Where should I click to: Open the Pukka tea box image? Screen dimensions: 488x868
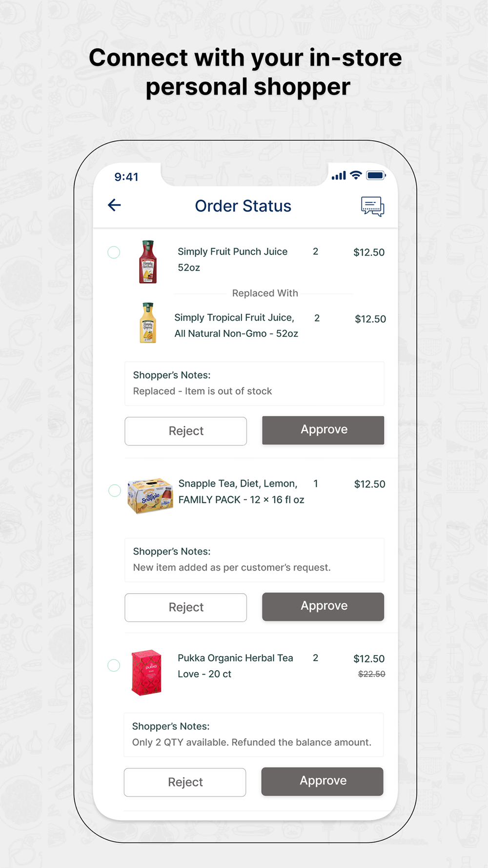146,672
